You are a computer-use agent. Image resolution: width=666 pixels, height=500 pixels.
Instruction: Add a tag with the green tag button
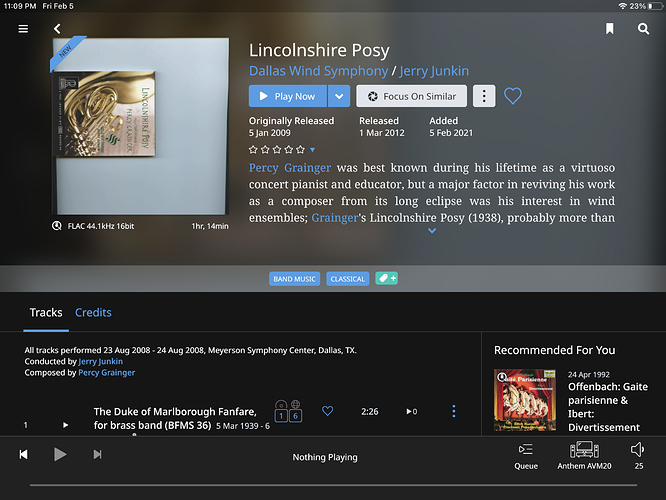click(x=387, y=278)
